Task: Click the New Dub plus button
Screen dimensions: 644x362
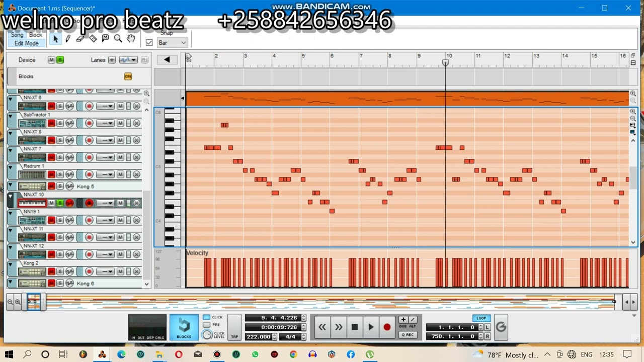Action: click(403, 320)
